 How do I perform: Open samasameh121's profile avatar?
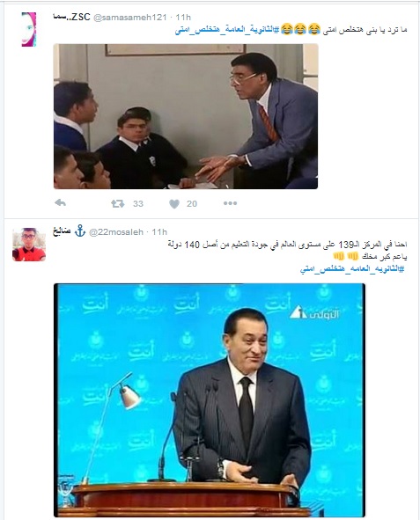(29, 29)
